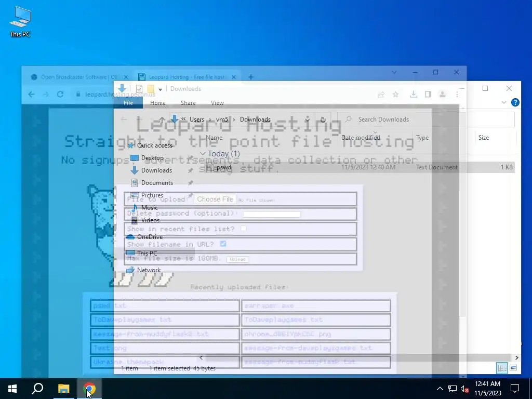Go up one folder level in Explorer
The height and width of the screenshot is (399, 532).
162,119
